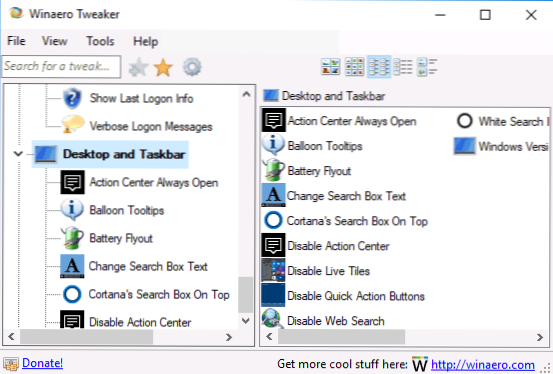Select Verbose Logon Messages in the tree
Viewport: 553px width, 374px height.
click(151, 126)
